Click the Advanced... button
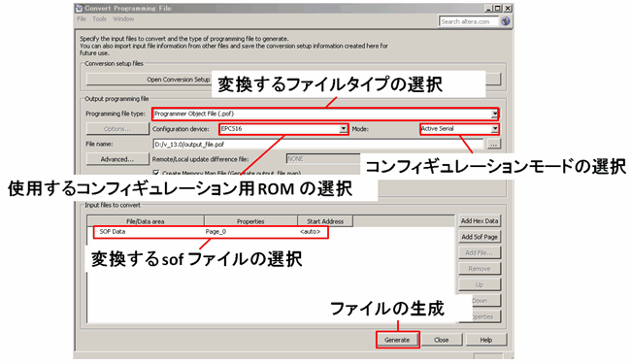Image resolution: width=630 pixels, height=364 pixels. click(117, 159)
